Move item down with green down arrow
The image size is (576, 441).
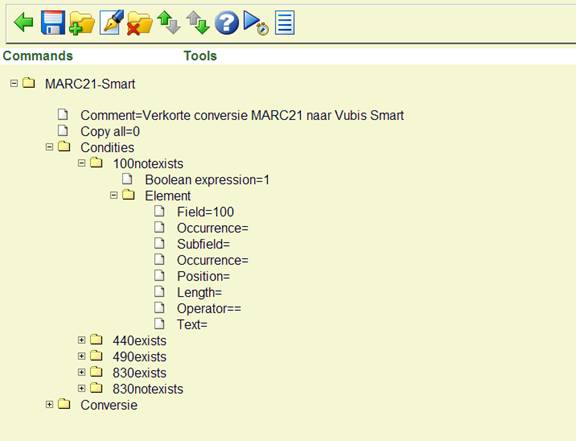click(x=198, y=22)
